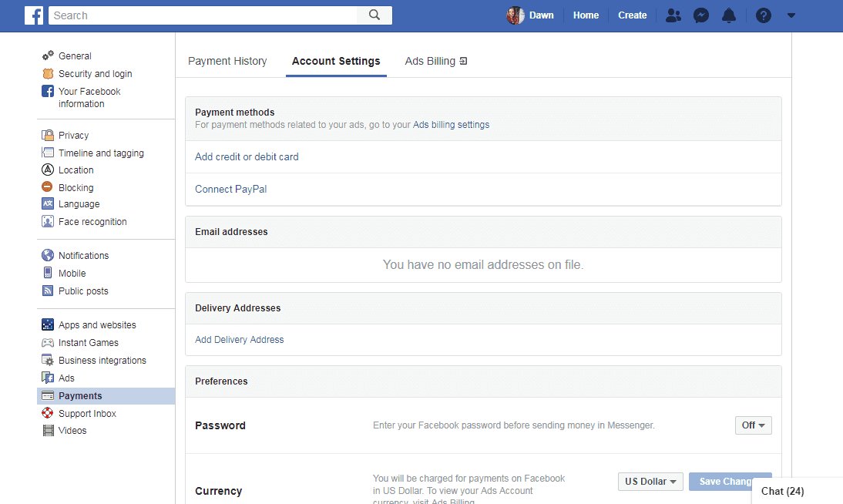Click the Facebook logo icon

coord(34,15)
